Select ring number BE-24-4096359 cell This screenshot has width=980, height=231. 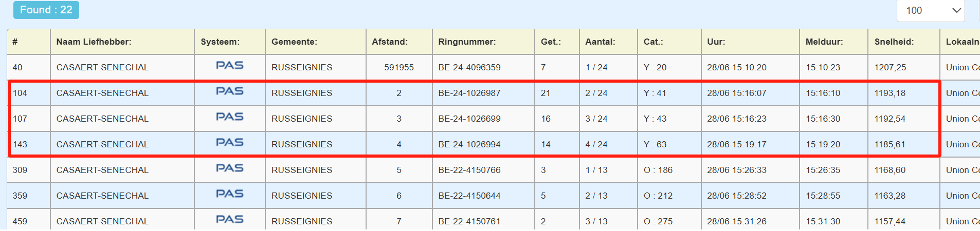click(469, 67)
